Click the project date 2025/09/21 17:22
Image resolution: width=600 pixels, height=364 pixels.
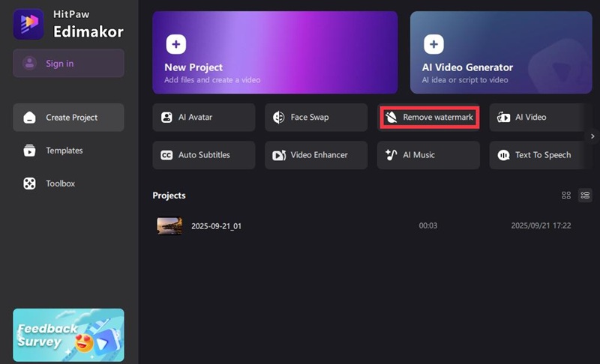tap(541, 225)
